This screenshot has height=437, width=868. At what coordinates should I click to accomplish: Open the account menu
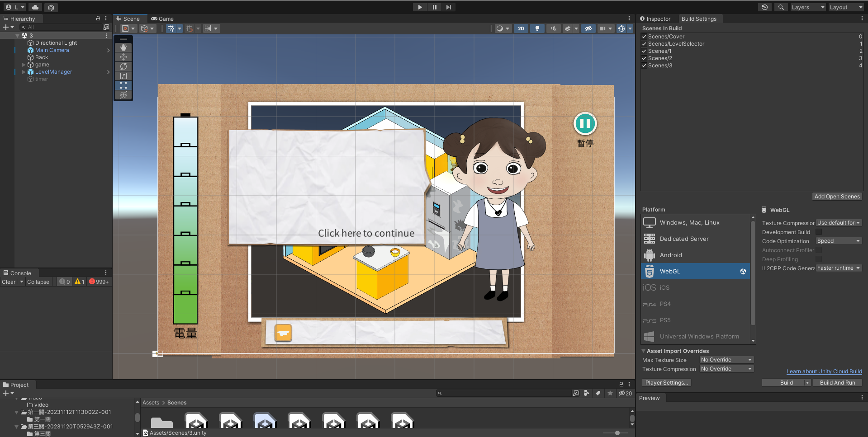[14, 7]
